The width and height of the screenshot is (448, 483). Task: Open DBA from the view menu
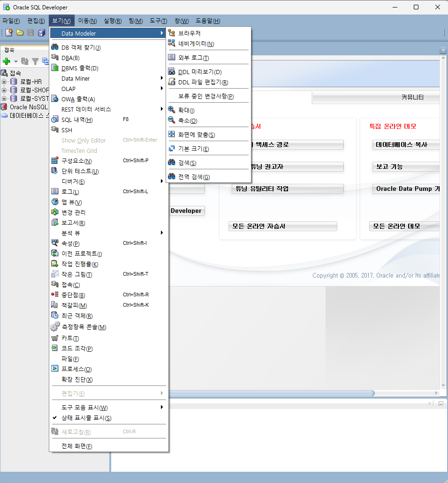pyautogui.click(x=109, y=58)
